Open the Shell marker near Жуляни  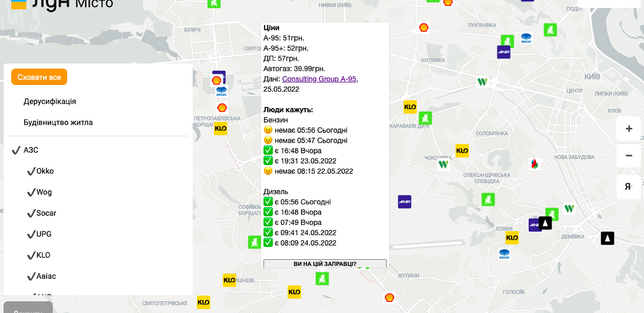click(x=390, y=297)
